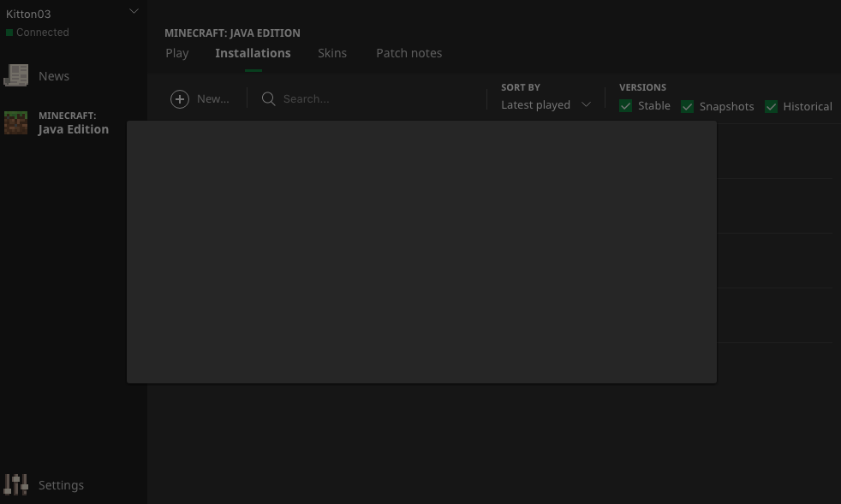Screen dimensions: 841x504
Task: Select the Installations tab
Action: click(x=253, y=53)
